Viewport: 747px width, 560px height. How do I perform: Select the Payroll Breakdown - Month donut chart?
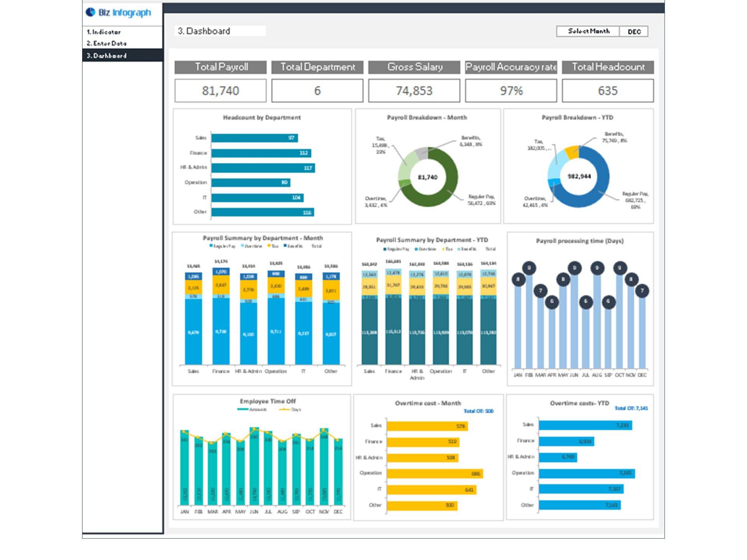427,177
